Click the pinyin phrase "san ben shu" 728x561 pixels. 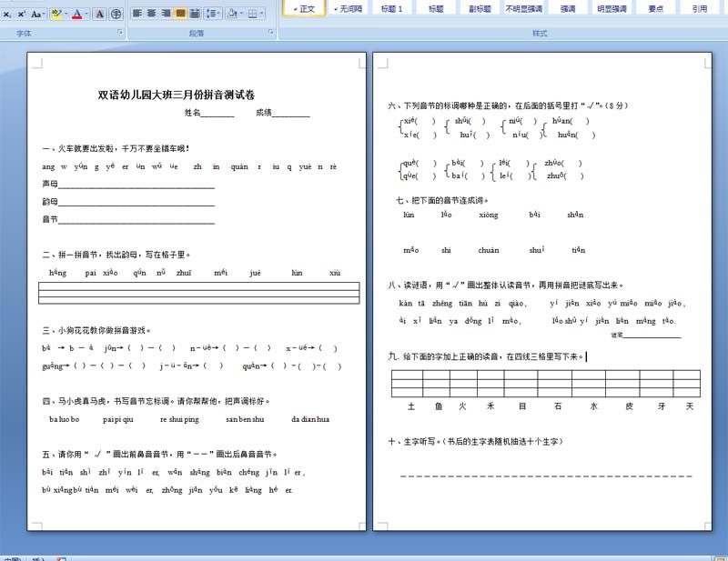tap(245, 419)
